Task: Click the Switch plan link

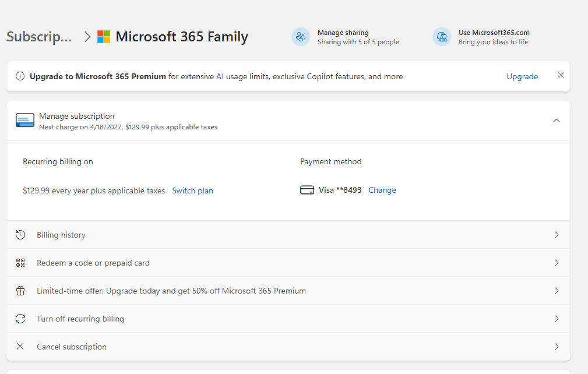Action: tap(192, 190)
